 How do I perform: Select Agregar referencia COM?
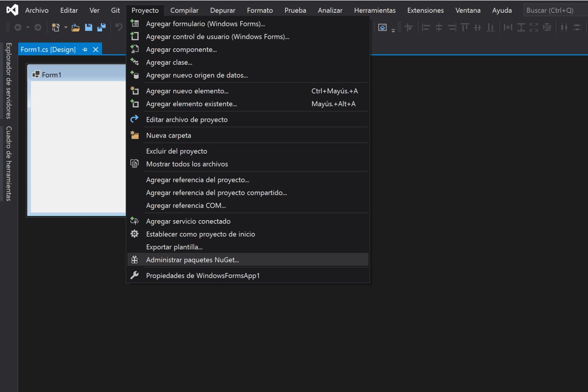pos(248,206)
